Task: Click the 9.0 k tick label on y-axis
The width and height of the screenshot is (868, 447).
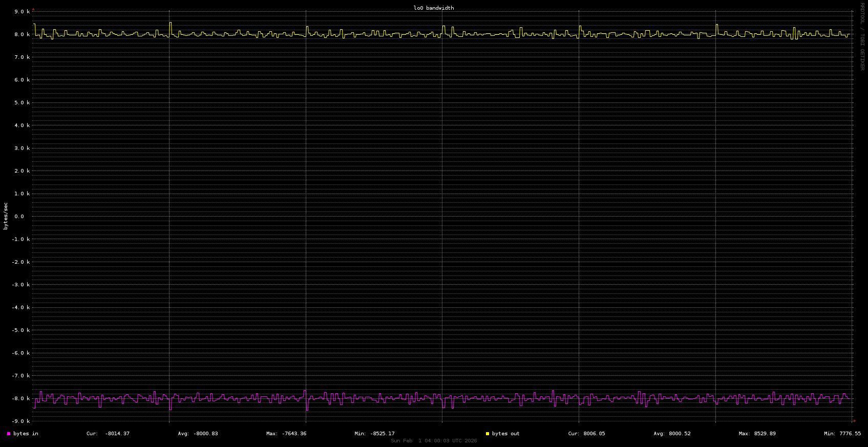Action: [x=22, y=12]
